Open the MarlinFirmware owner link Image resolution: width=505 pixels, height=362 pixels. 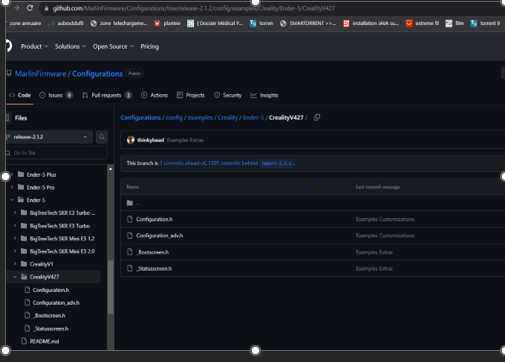(41, 74)
